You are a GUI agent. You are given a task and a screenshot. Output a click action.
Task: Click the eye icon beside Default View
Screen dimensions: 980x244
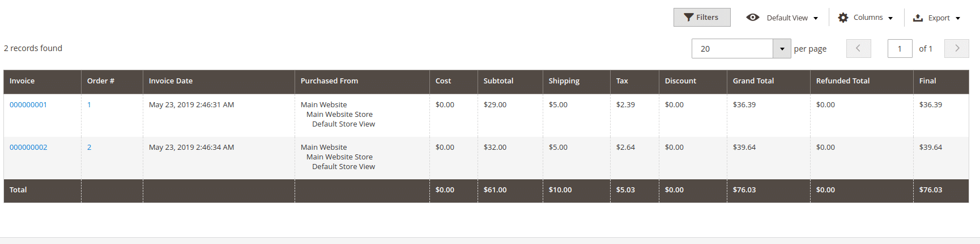pos(753,18)
